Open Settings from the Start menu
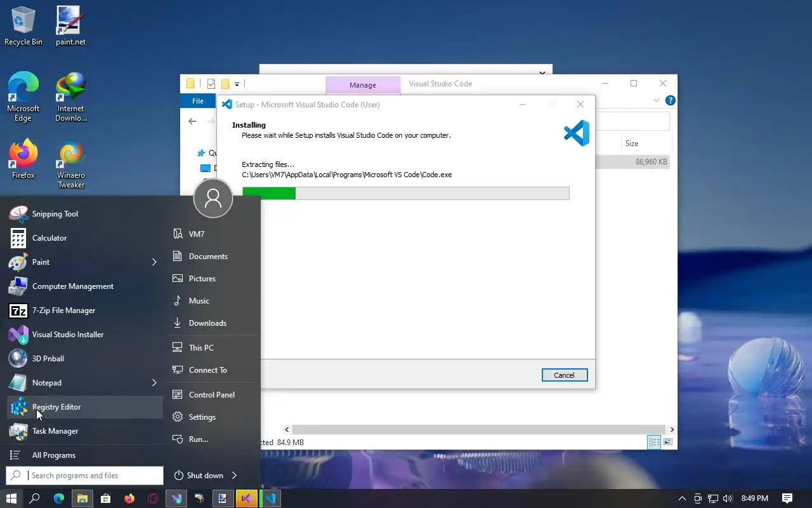The width and height of the screenshot is (812, 508). pyautogui.click(x=213, y=417)
